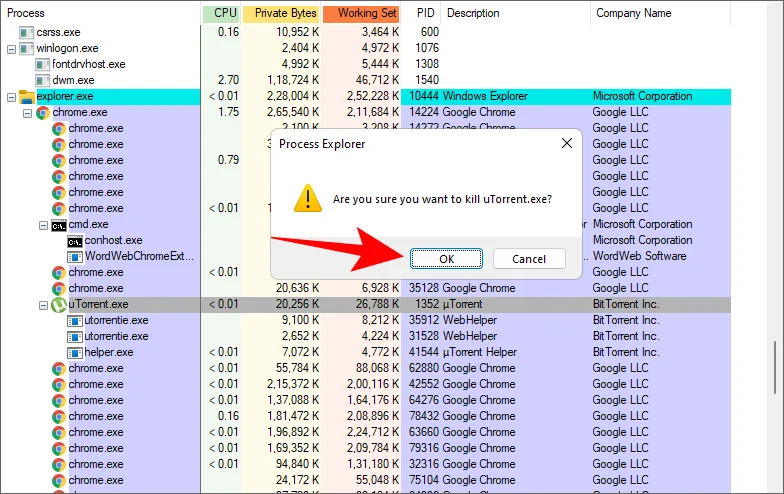Click the vertical scrollbar thumb
This screenshot has width=784, height=494.
[776, 366]
